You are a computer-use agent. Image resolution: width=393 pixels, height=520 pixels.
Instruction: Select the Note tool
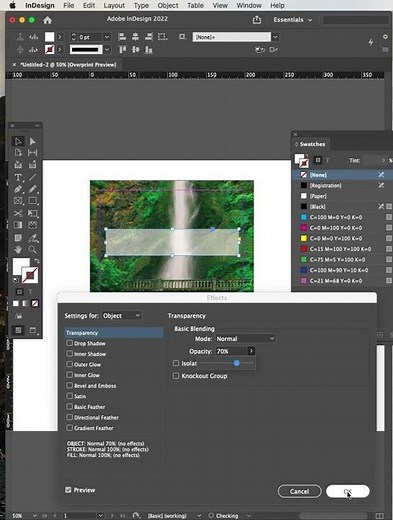[x=18, y=238]
